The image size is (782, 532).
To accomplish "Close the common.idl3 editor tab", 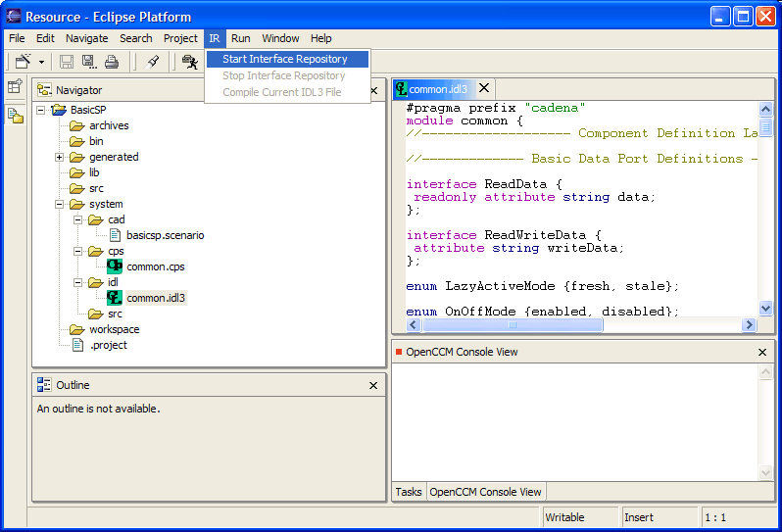I will tap(484, 88).
